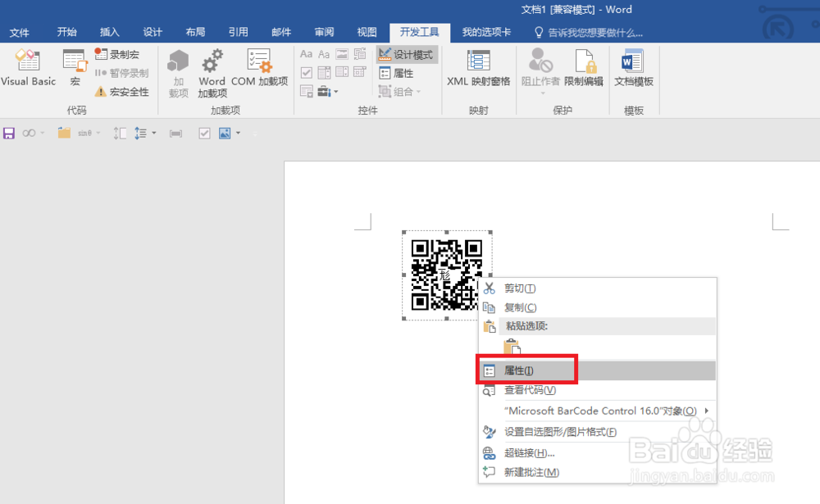Switch to the 邮件 tab

(x=280, y=33)
